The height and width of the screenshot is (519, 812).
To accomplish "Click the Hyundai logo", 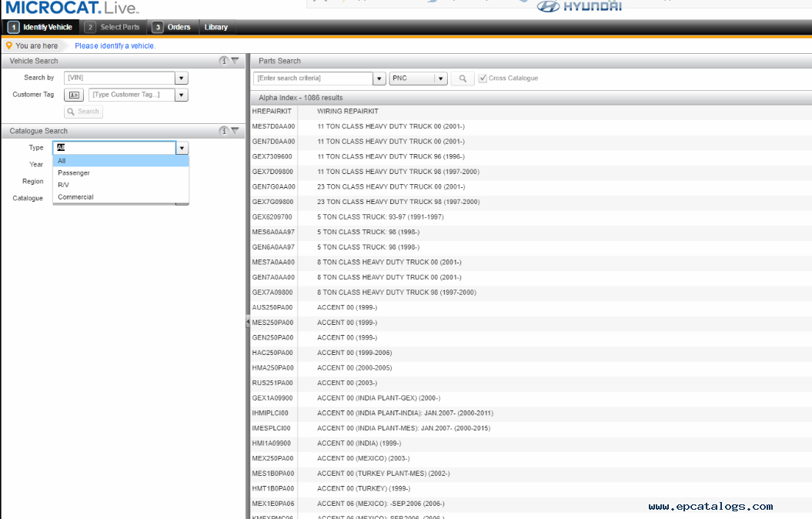I will pyautogui.click(x=579, y=7).
